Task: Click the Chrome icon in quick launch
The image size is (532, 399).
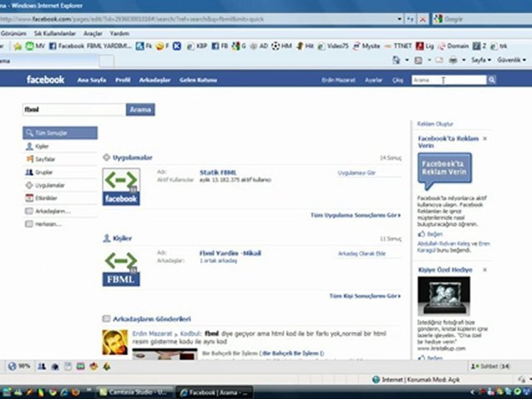Action: (53, 392)
